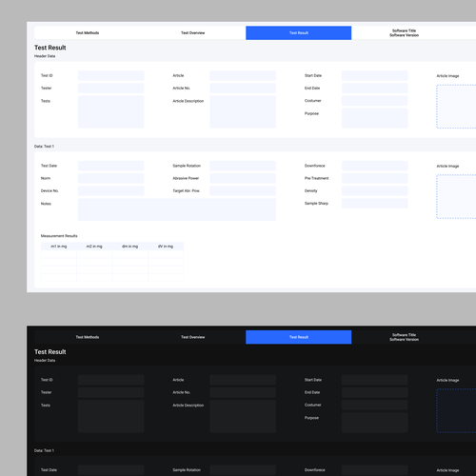Click 'Header Data' label in light mockup
Screen dimensions: 476x476
(45, 56)
